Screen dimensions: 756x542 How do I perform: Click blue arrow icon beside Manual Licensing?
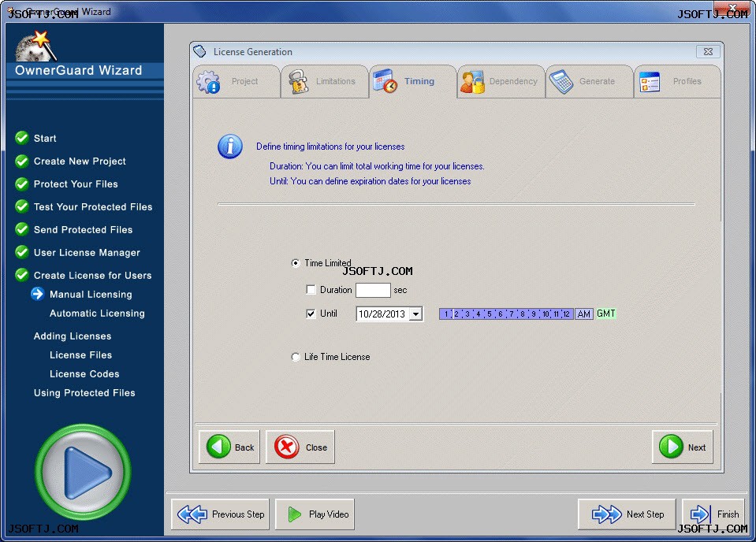(38, 294)
